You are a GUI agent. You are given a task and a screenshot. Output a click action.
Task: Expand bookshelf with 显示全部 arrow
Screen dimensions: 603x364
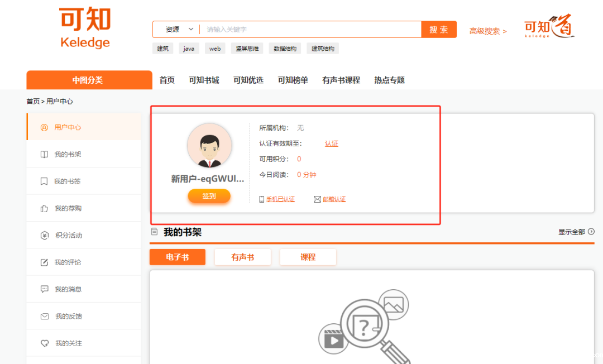tap(591, 232)
